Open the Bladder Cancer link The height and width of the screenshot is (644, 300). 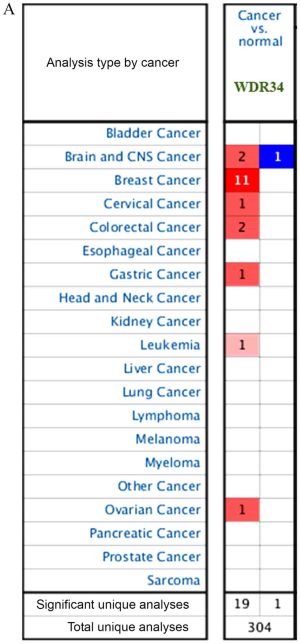point(153,133)
